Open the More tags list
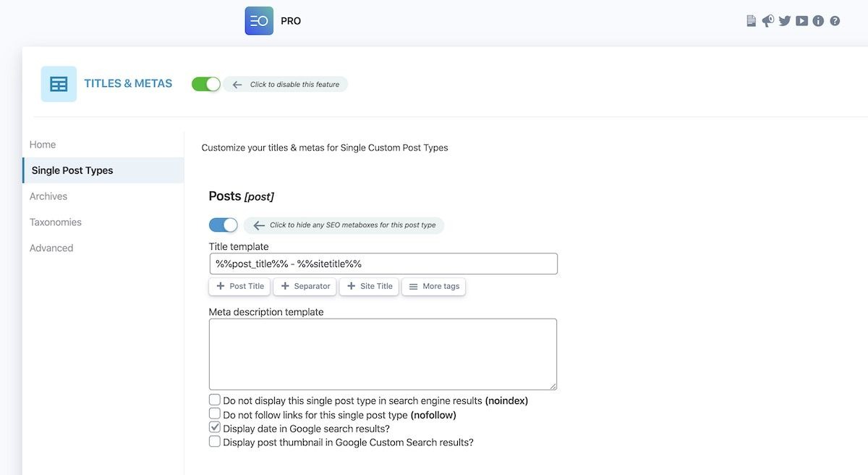Viewport: 868px width, 475px height. [x=433, y=286]
